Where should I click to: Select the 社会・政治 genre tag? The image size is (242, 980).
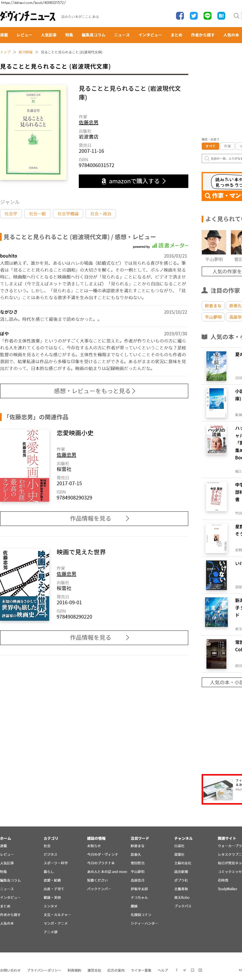pyautogui.click(x=101, y=214)
